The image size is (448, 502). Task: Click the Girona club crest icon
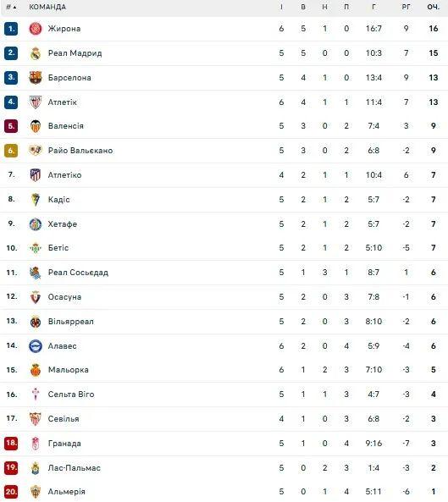36,29
